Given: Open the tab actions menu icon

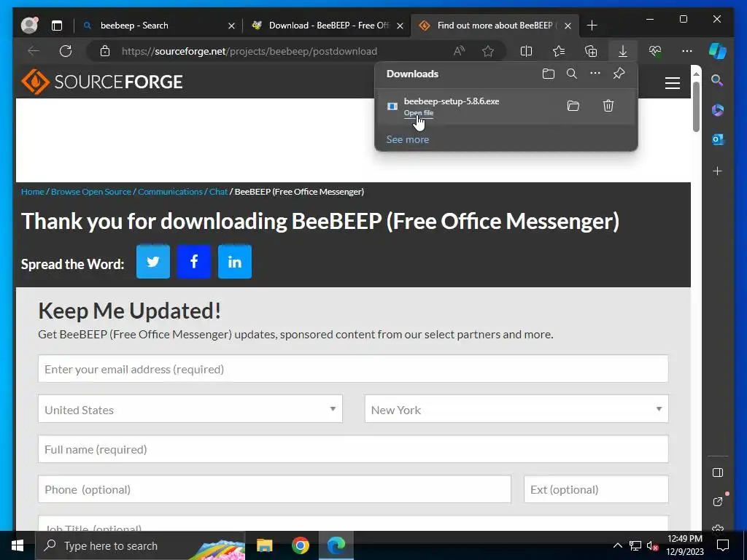Looking at the screenshot, I should tap(57, 26).
